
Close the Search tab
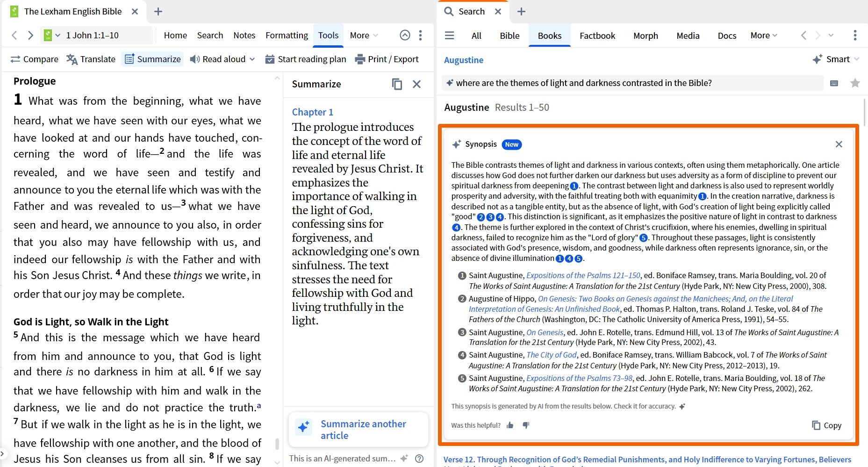[498, 11]
